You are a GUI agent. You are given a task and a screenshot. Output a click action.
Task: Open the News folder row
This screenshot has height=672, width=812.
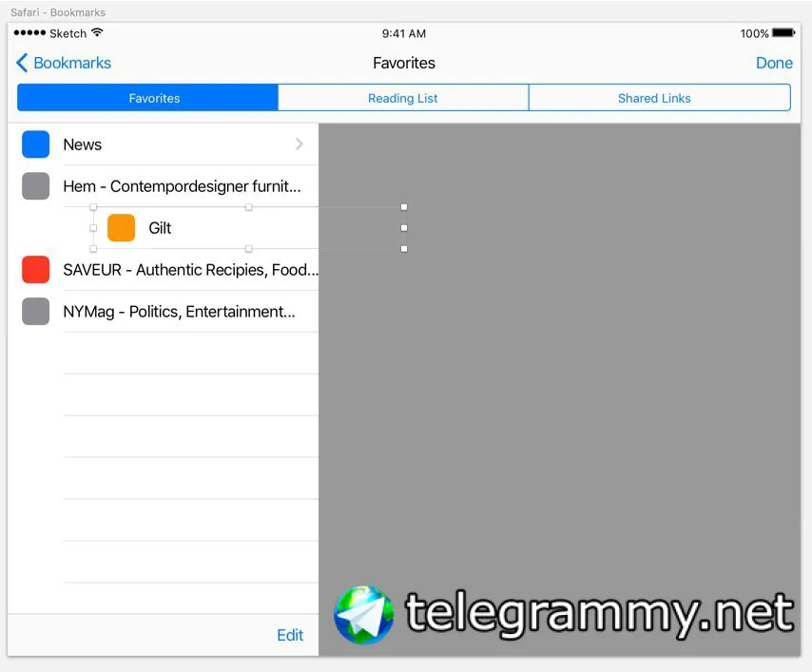(x=164, y=144)
